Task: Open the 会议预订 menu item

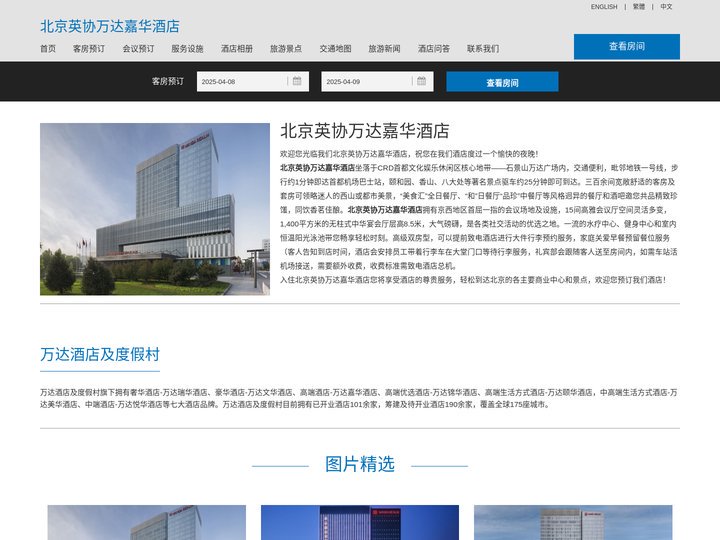Action: (x=138, y=49)
